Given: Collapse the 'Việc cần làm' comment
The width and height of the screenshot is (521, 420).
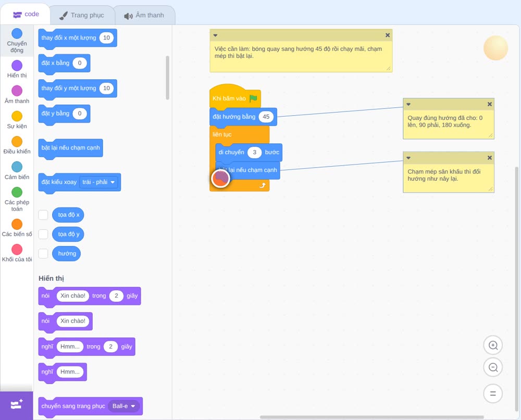Looking at the screenshot, I should point(215,35).
